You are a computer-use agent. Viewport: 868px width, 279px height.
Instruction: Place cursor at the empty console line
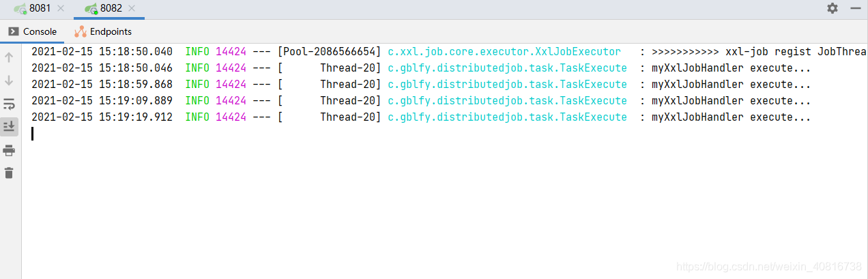pyautogui.click(x=33, y=133)
